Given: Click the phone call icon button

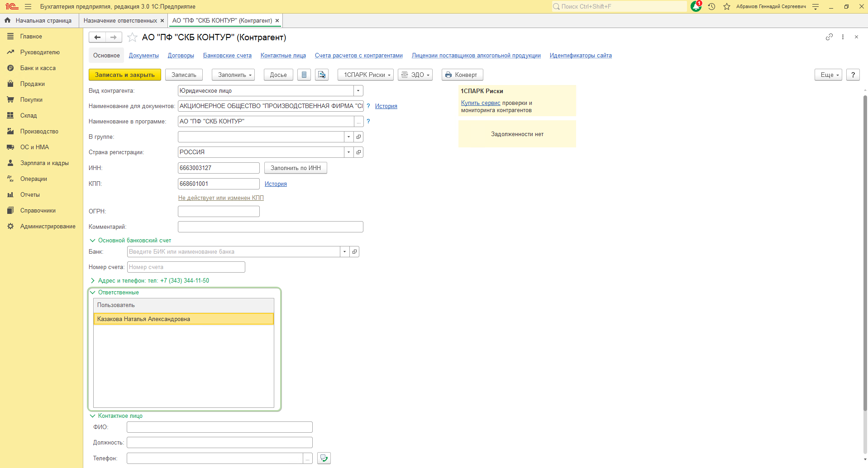Looking at the screenshot, I should (x=324, y=459).
